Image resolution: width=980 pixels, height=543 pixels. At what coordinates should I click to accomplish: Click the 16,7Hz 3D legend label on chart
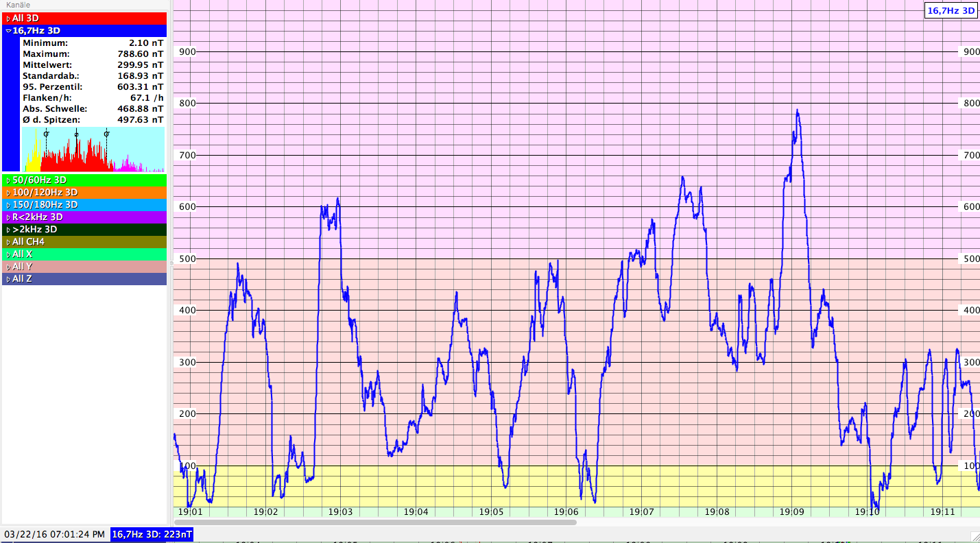[x=951, y=10]
